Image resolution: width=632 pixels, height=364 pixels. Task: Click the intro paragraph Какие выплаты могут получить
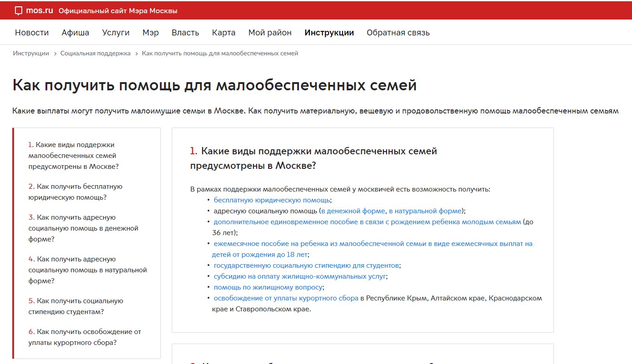click(315, 111)
